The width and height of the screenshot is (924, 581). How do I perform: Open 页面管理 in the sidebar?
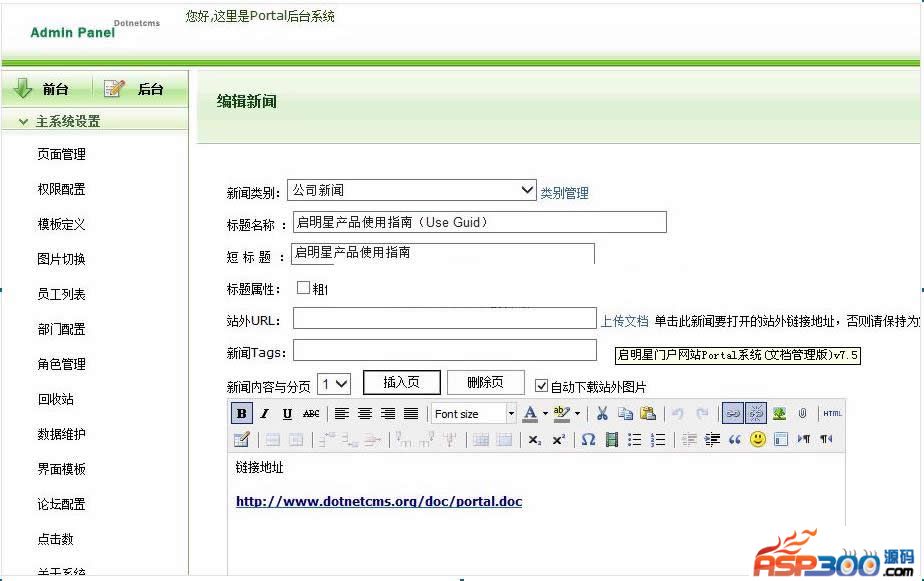tap(61, 154)
